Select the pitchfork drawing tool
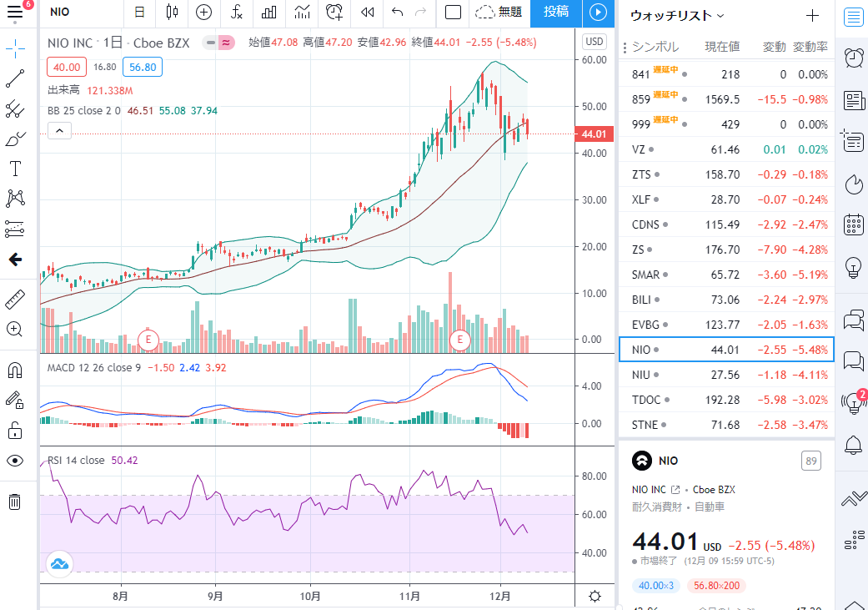 click(x=15, y=109)
